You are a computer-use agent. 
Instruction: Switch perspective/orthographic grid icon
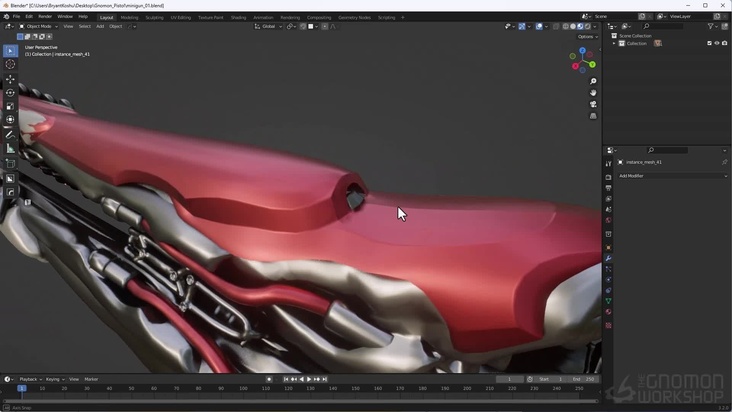coord(593,116)
